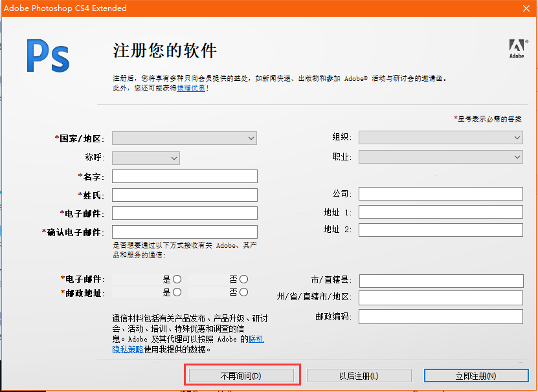Click the 立即注册(N) button
538x392 pixels.
476,376
